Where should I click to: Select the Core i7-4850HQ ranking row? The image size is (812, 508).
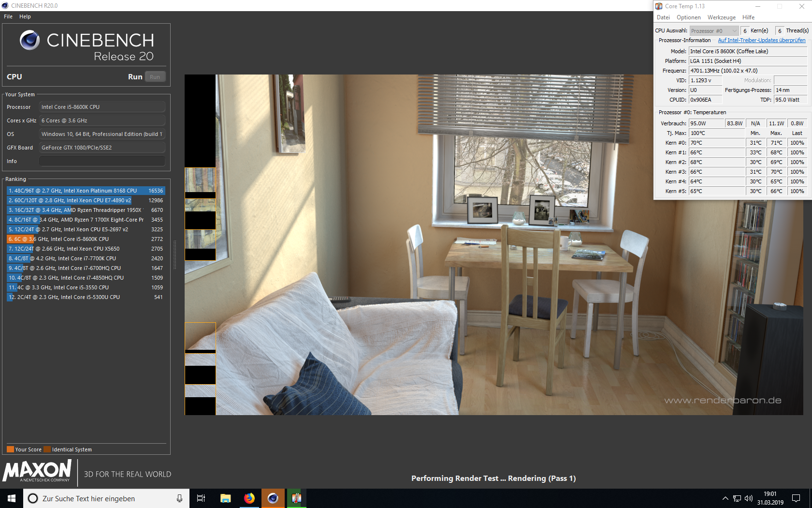coord(86,278)
